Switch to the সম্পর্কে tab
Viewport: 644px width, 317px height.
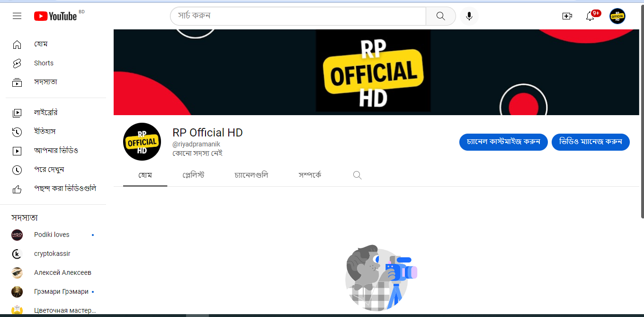[x=310, y=175]
